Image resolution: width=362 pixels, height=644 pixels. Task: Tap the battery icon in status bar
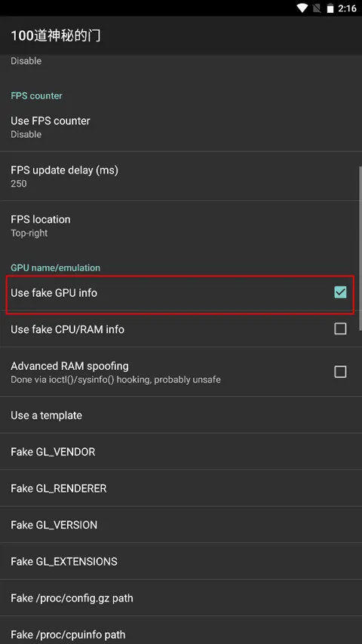pos(330,8)
